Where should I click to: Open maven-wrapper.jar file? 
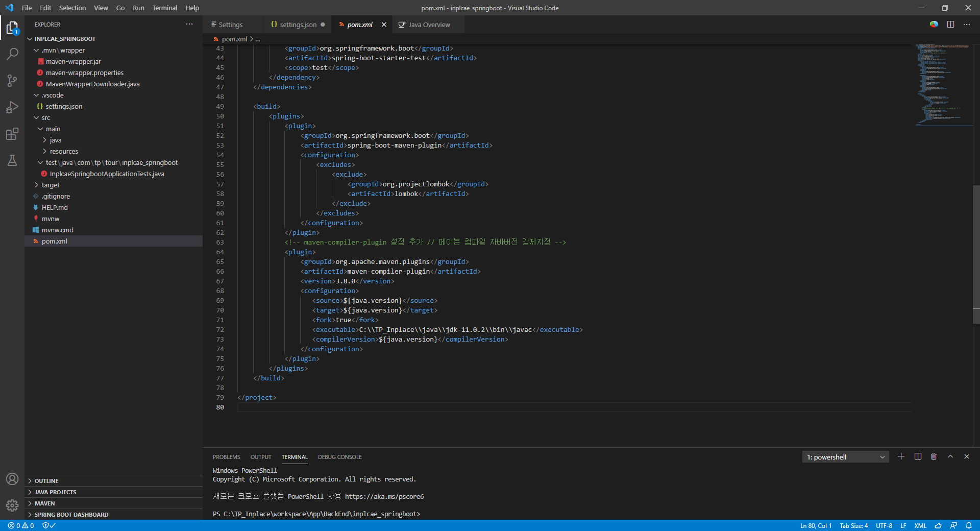click(x=114, y=62)
